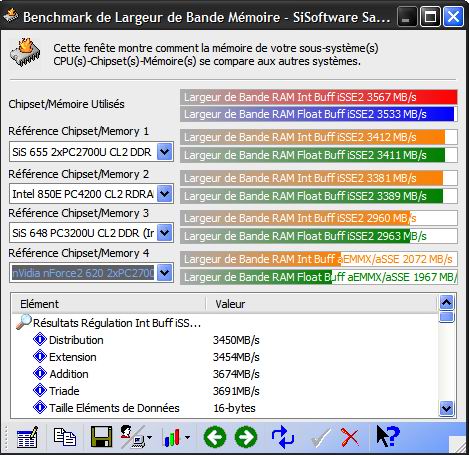469x455 pixels.
Task: Click the Distribution row info icon
Action: [40, 339]
